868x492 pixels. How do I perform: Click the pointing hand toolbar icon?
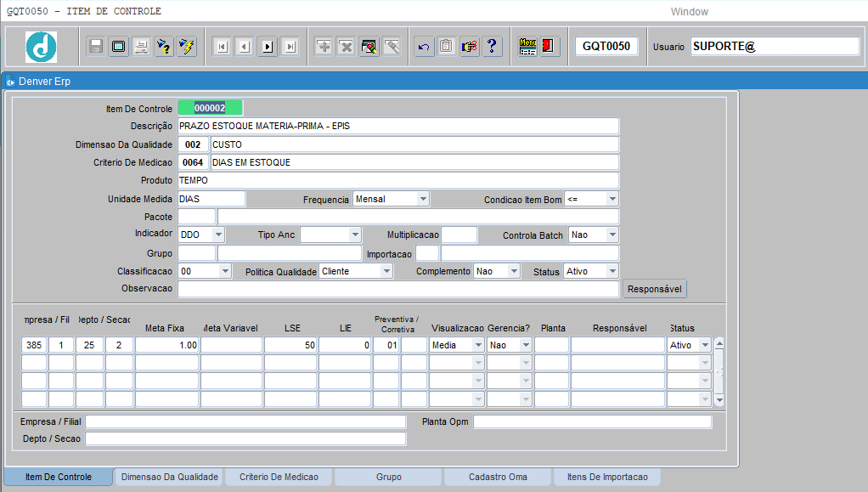tap(469, 47)
